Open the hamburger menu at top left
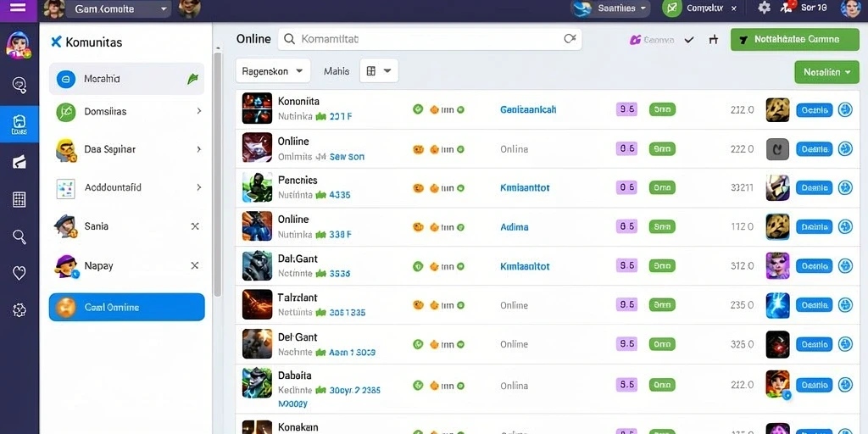 point(19,8)
